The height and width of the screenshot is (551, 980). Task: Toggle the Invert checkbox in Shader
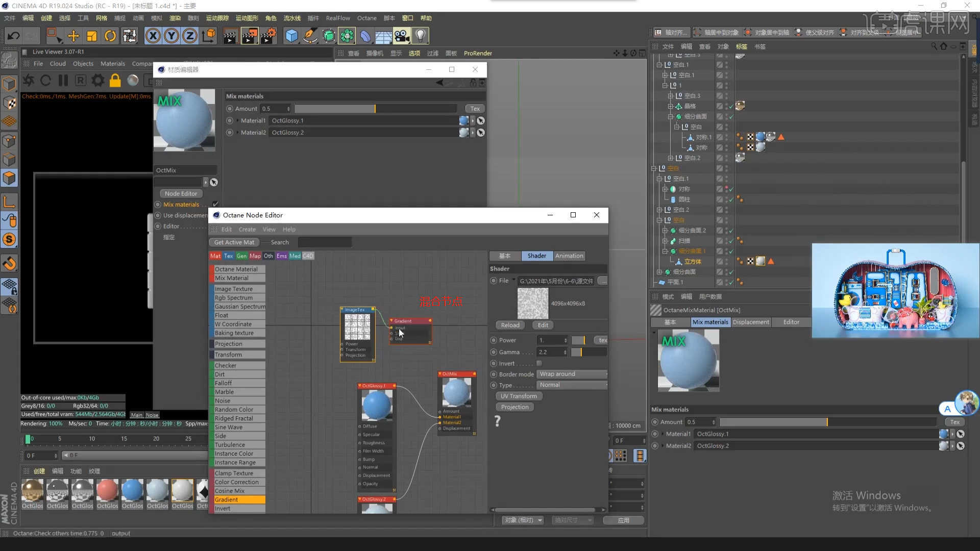[539, 363]
